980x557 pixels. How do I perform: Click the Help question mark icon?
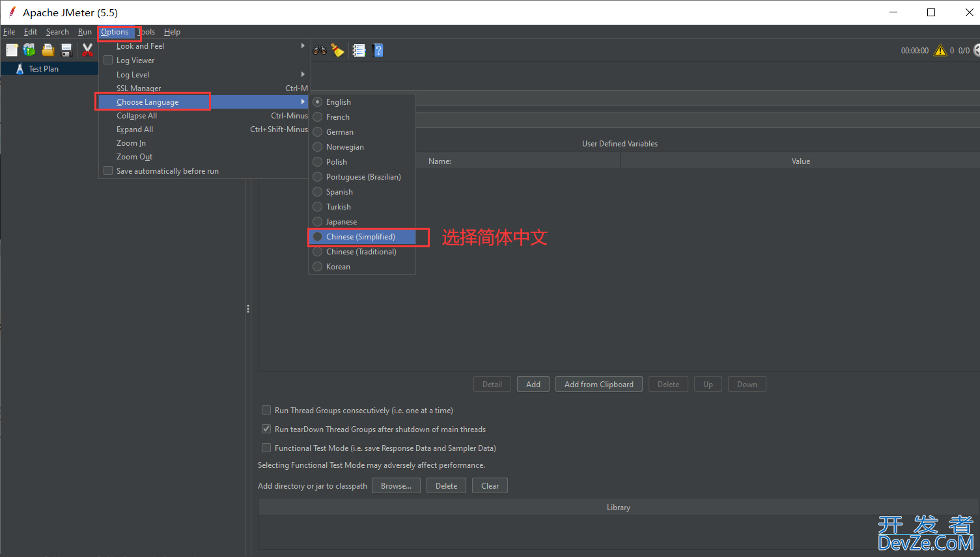point(378,50)
